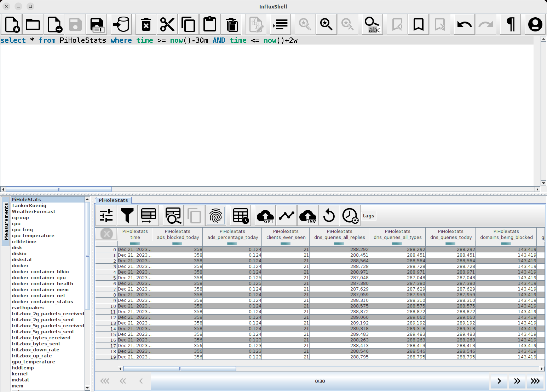Open clock settings icon
The width and height of the screenshot is (547, 392).
tap(350, 215)
